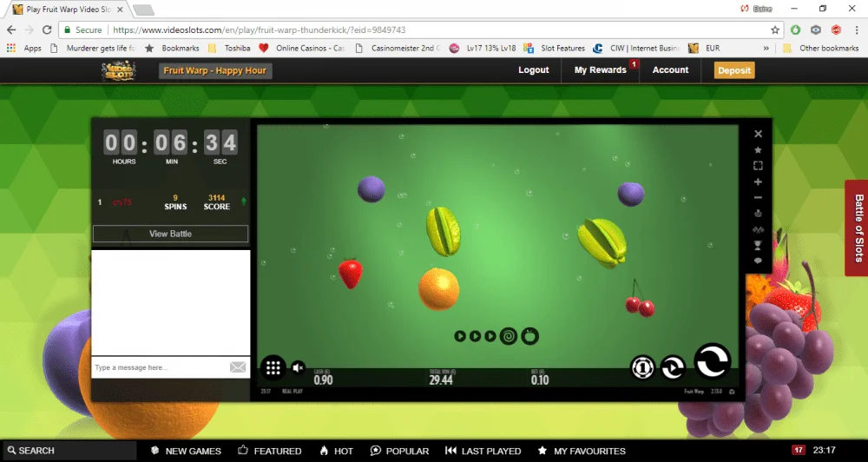Image resolution: width=868 pixels, height=462 pixels.
Task: Open LAST PLAYED games
Action: pyautogui.click(x=483, y=451)
